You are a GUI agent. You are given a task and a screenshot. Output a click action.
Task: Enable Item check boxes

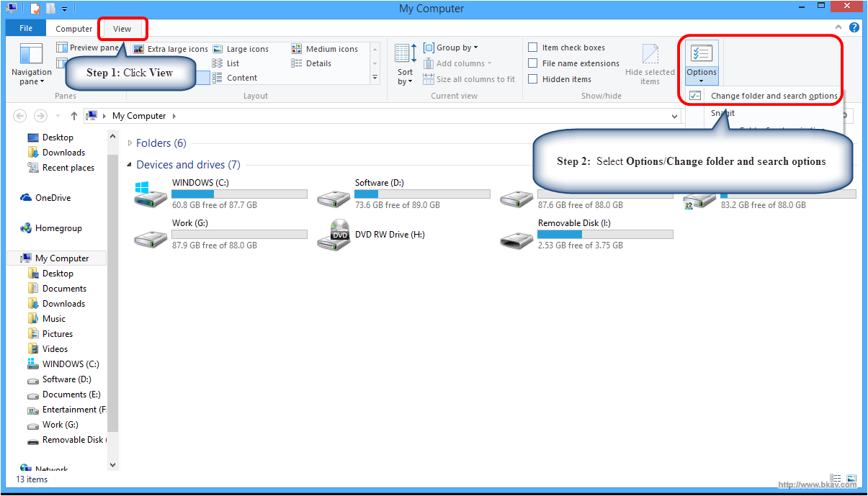point(533,48)
